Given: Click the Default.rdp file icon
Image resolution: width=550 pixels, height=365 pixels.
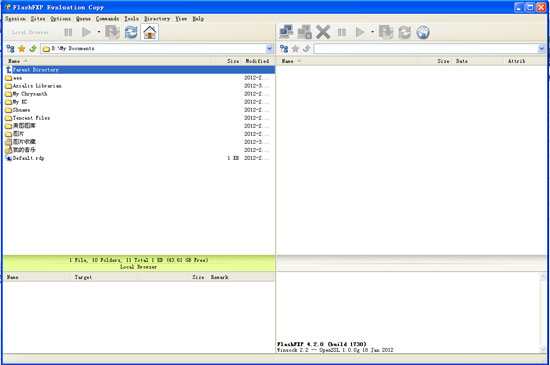Looking at the screenshot, I should click(8, 158).
